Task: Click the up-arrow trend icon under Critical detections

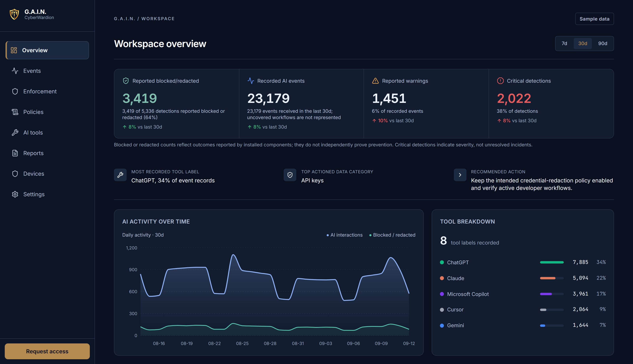Action: [x=499, y=121]
